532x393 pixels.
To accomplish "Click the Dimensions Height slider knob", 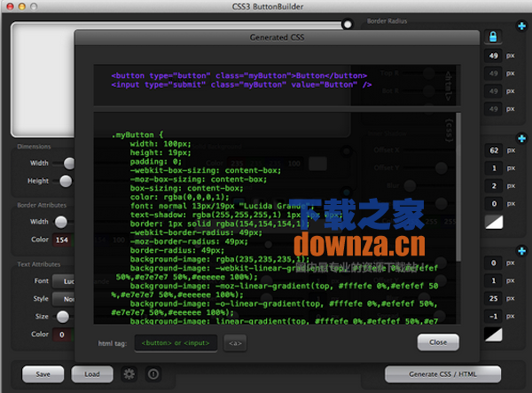I will coord(66,181).
